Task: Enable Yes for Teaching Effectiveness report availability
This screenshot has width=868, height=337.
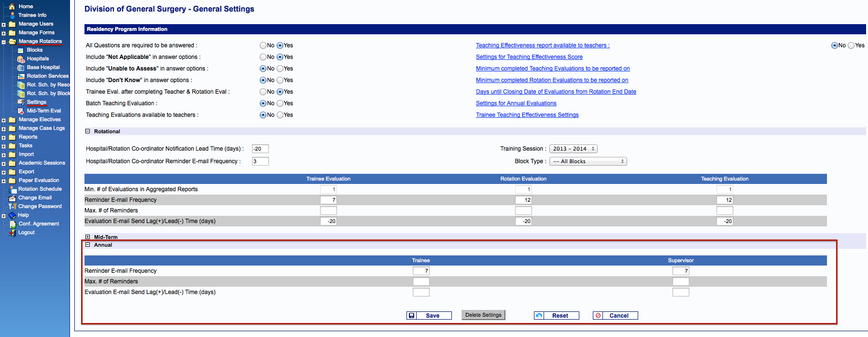Action: coord(851,45)
